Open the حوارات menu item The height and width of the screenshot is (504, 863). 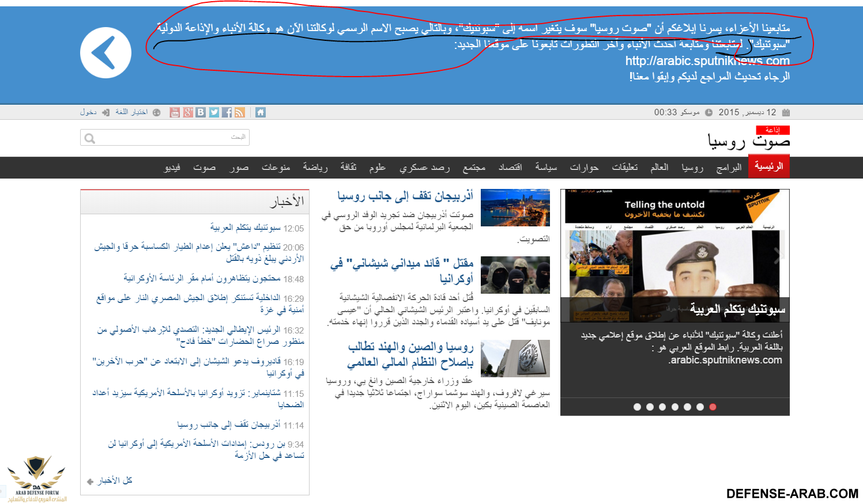(x=584, y=167)
